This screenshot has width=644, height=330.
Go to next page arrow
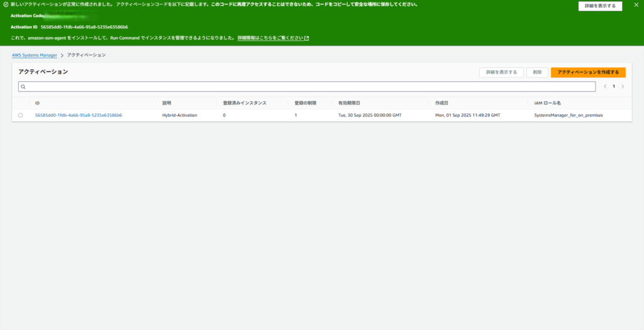point(623,86)
